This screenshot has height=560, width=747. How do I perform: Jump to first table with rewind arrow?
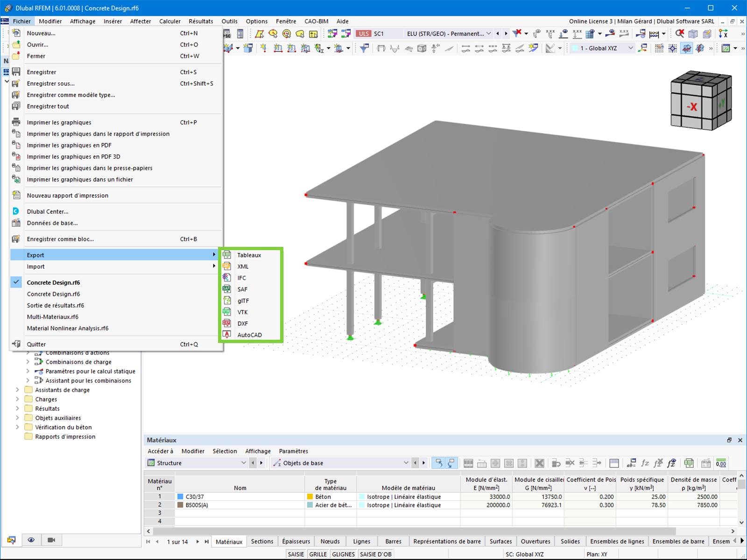[x=148, y=541]
